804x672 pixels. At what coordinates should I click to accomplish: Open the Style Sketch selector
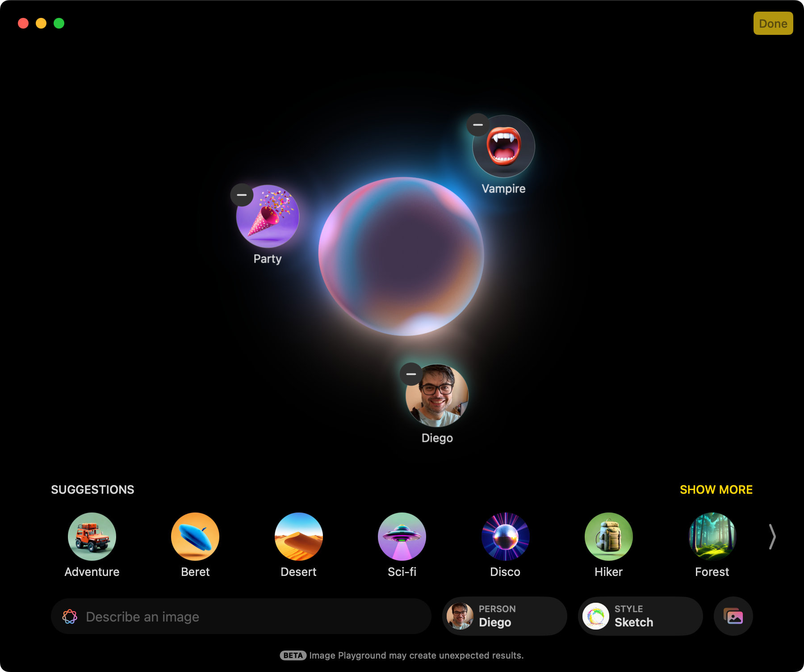pos(640,616)
